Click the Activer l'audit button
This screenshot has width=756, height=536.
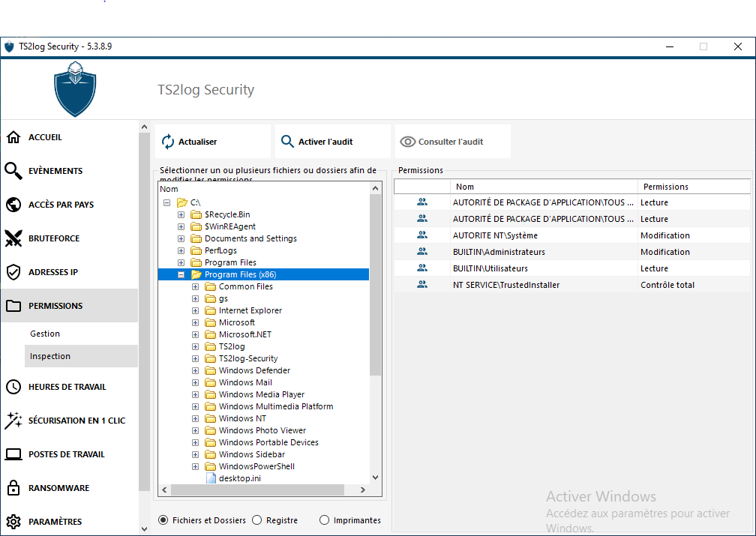(333, 141)
